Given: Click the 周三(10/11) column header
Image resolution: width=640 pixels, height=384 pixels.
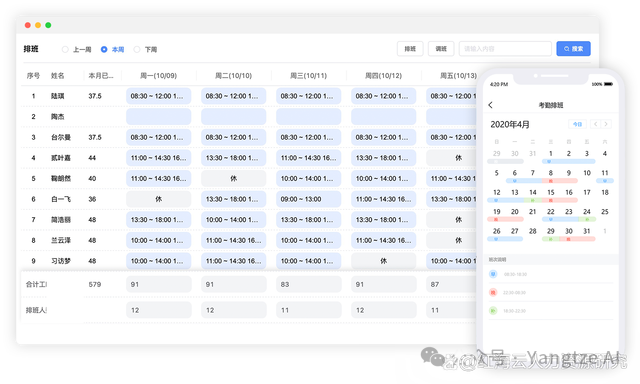Looking at the screenshot, I should (308, 75).
